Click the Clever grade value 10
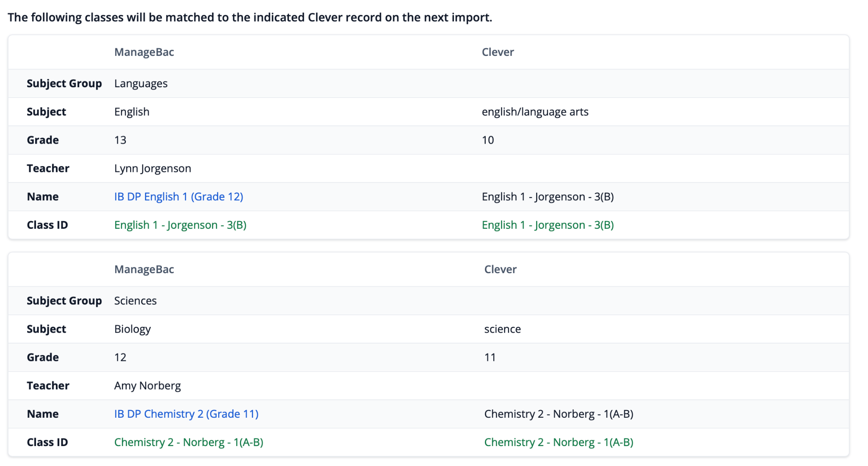This screenshot has width=868, height=466. tap(488, 140)
